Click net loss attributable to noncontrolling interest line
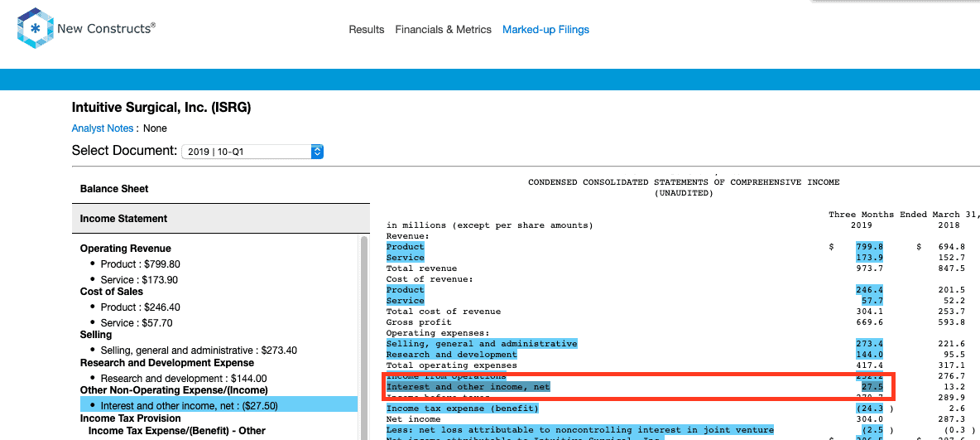The width and height of the screenshot is (980, 440). pos(580,430)
